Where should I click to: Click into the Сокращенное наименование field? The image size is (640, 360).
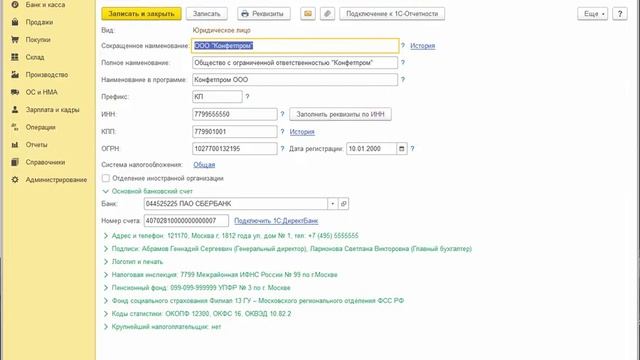pos(295,46)
